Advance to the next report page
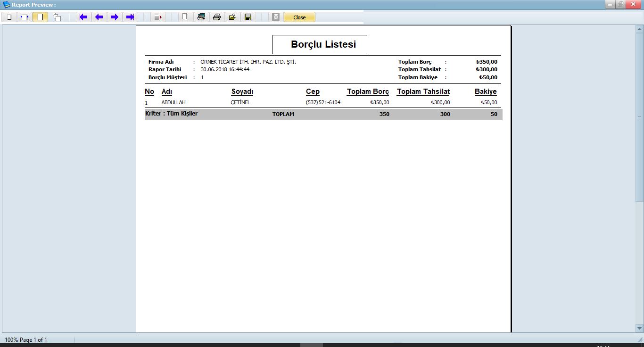The height and width of the screenshot is (347, 644). [x=115, y=17]
